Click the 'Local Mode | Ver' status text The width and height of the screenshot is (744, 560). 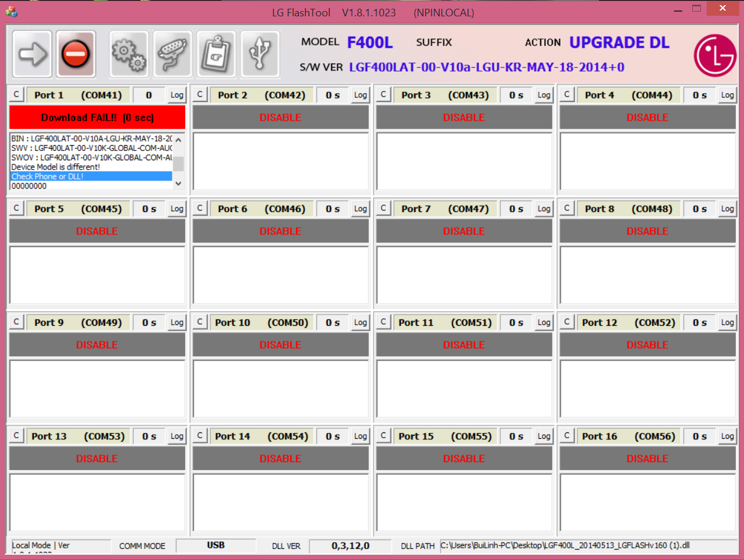(x=41, y=545)
